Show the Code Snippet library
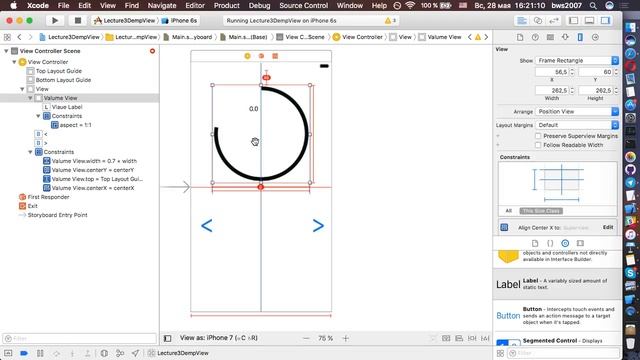 pos(550,243)
